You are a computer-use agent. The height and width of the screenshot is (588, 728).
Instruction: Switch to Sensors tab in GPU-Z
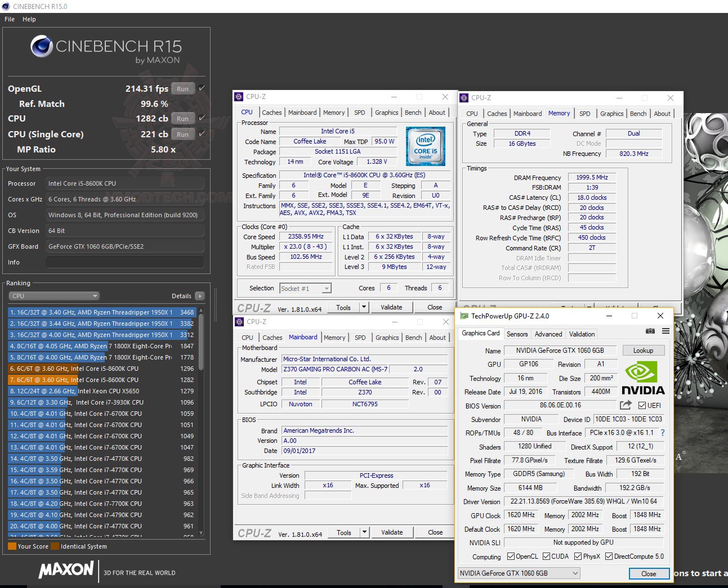[517, 334]
